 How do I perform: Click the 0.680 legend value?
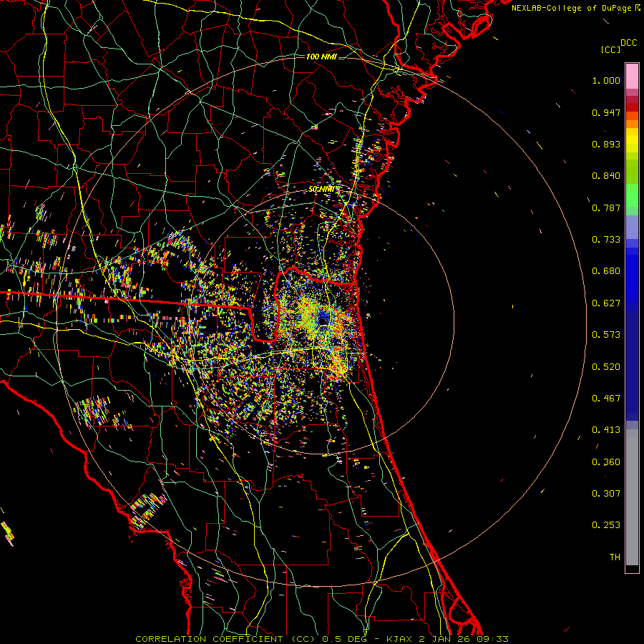(606, 271)
